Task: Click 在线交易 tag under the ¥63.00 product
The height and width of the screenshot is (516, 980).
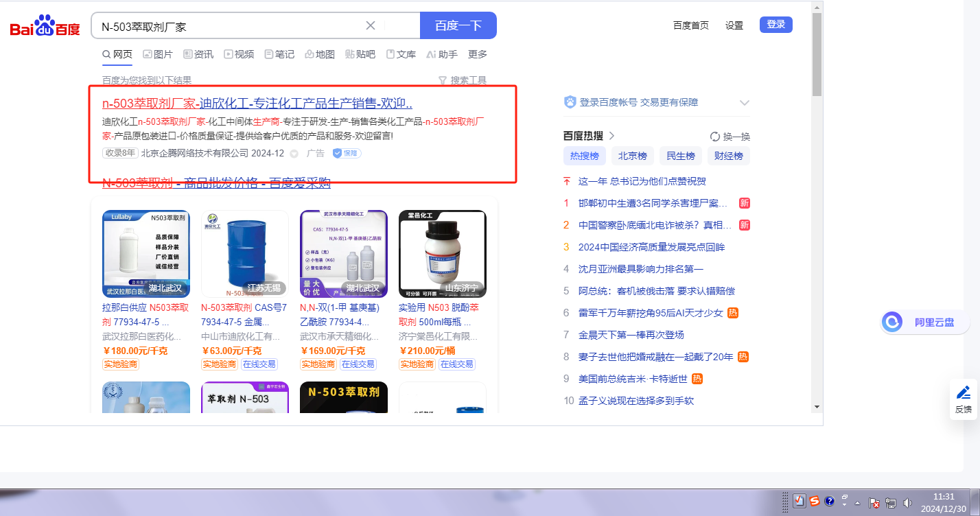Action: 259,364
